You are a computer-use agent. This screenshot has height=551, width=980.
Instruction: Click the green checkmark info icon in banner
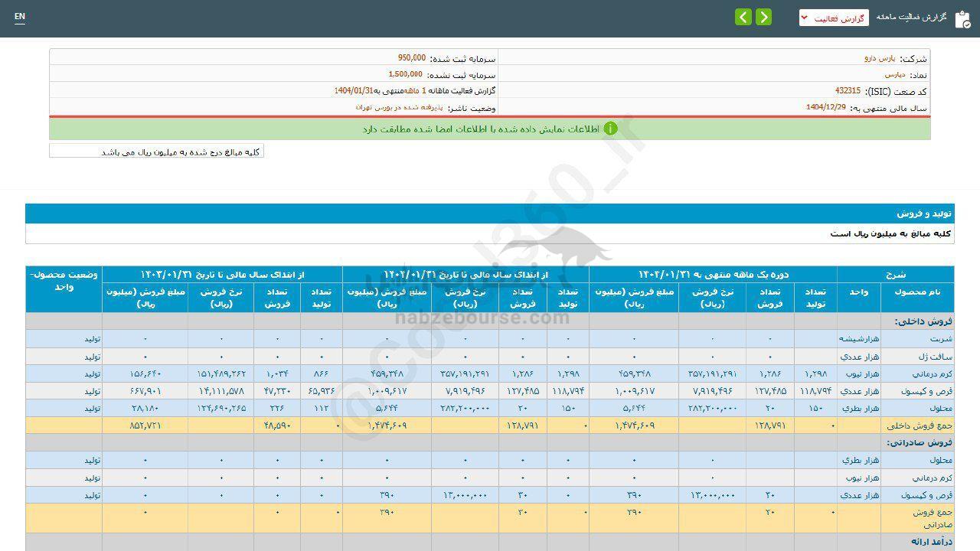(x=610, y=129)
